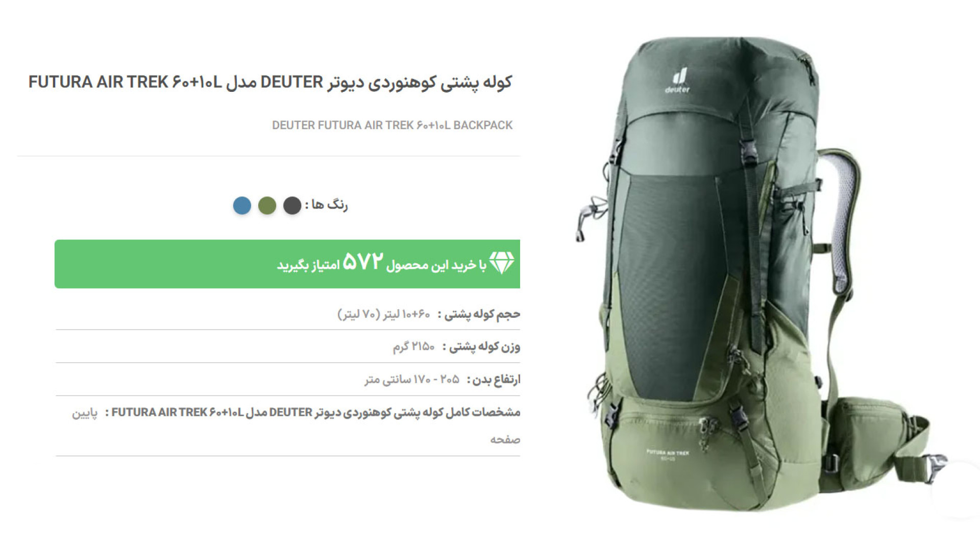Choose the olive green color swatch
The image size is (980, 551).
point(267,206)
